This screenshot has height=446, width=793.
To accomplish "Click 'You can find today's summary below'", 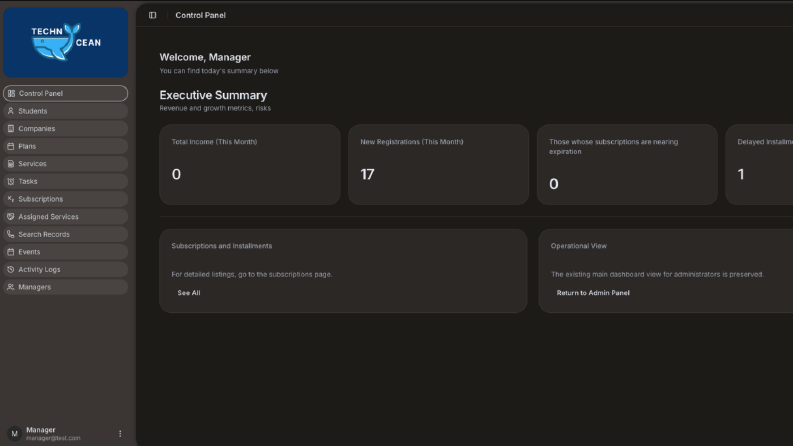I will pyautogui.click(x=219, y=71).
